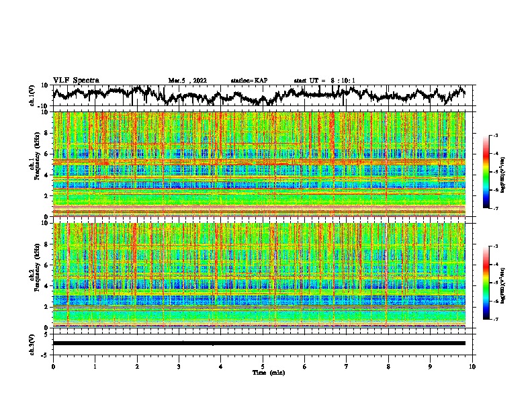Click the time axis tick label "7"
This screenshot has width=532, height=411.
click(347, 367)
